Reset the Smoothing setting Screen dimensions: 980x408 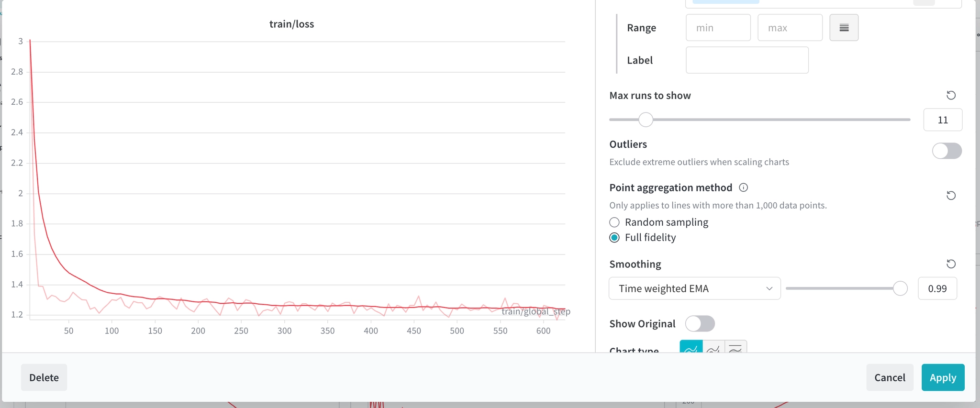951,264
